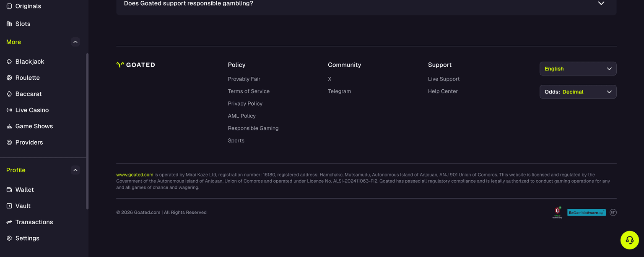Open the AML Policy link
644x257 pixels.
pyautogui.click(x=241, y=116)
